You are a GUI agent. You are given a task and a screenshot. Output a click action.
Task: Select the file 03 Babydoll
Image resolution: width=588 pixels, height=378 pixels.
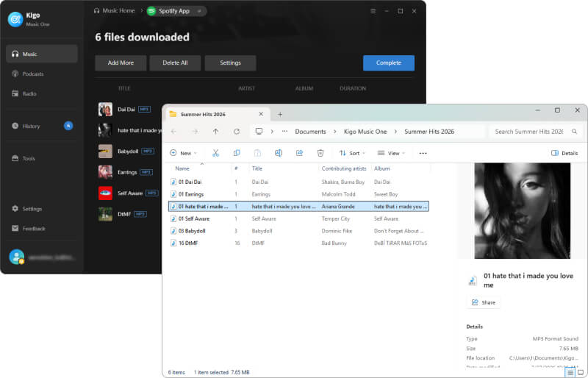298,231
